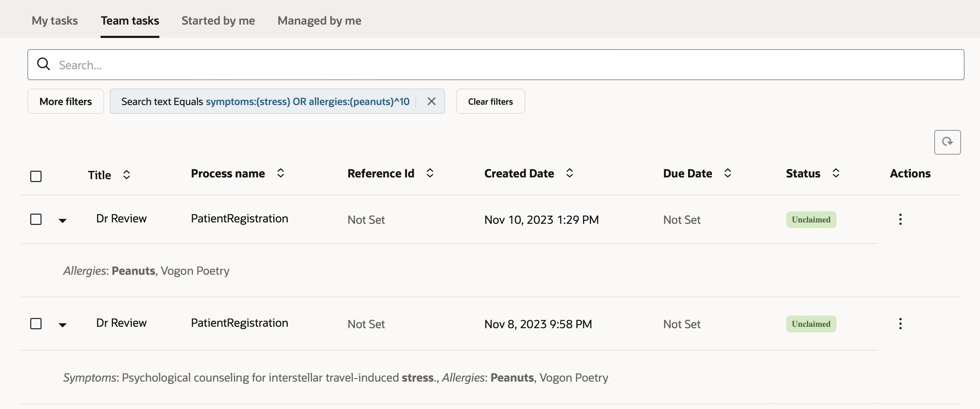The width and height of the screenshot is (980, 409).
Task: Click Clear filters
Action: tap(490, 101)
